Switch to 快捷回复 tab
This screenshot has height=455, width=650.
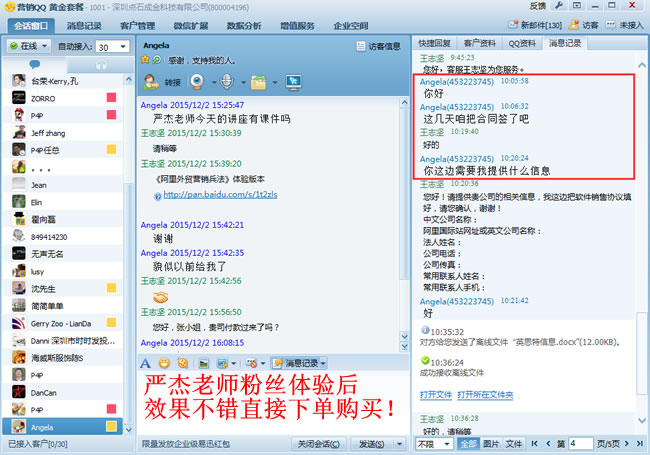434,43
